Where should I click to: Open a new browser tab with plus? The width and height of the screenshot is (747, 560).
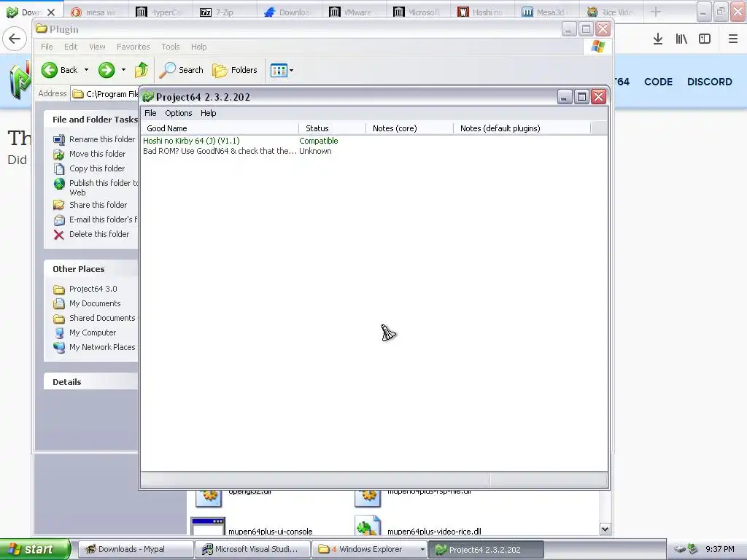(x=656, y=12)
